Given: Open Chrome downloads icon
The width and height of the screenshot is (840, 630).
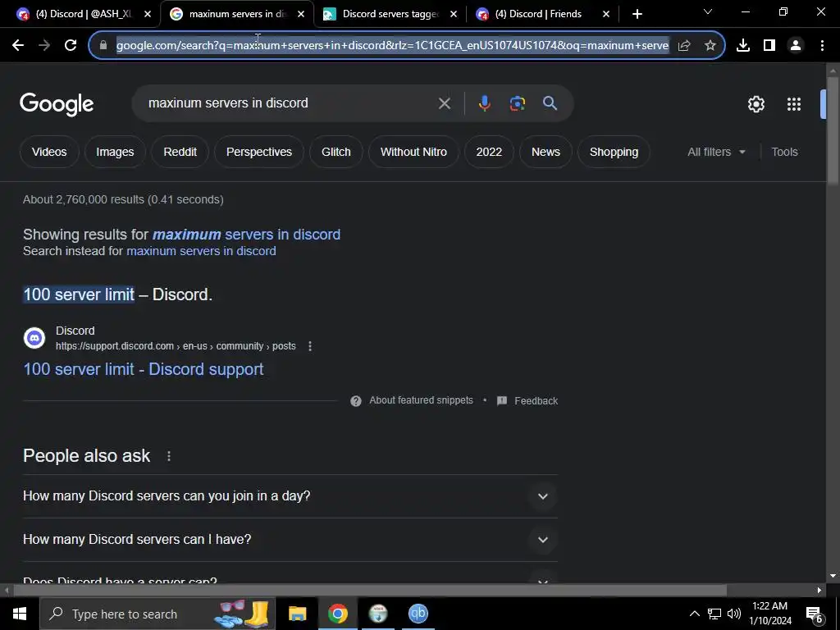Looking at the screenshot, I should 743,46.
